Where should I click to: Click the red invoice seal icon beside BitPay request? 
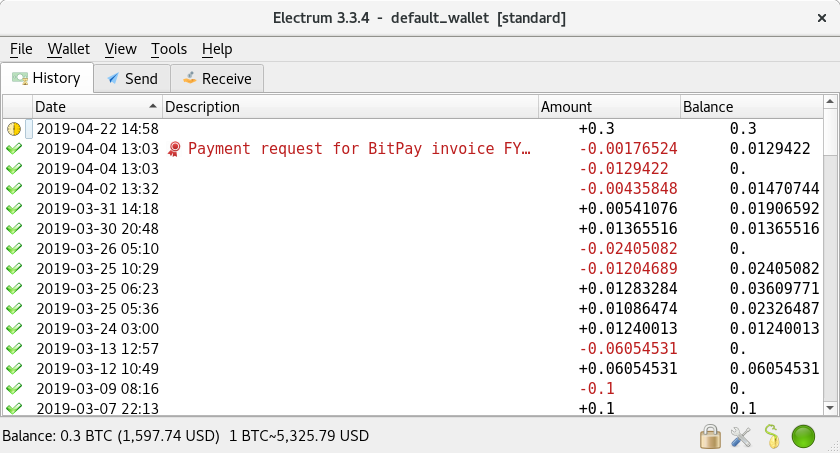point(174,149)
